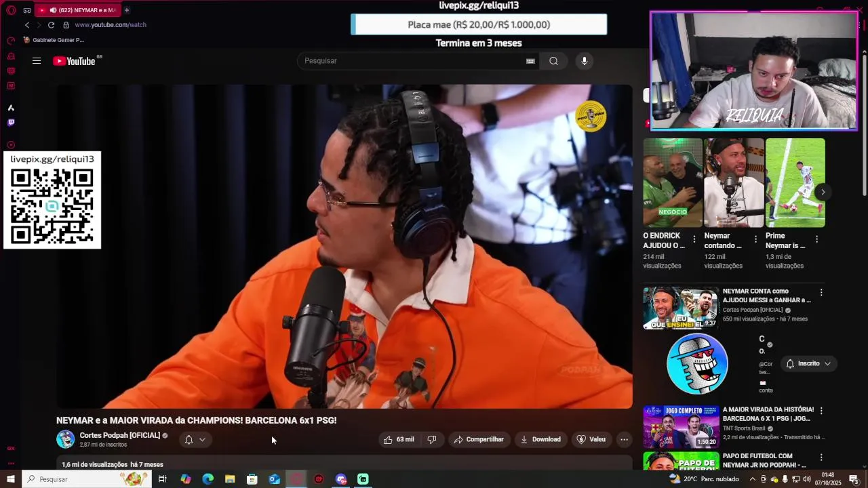This screenshot has width=868, height=488.
Task: Open options for Prime Neymar is short
Action: (x=816, y=239)
